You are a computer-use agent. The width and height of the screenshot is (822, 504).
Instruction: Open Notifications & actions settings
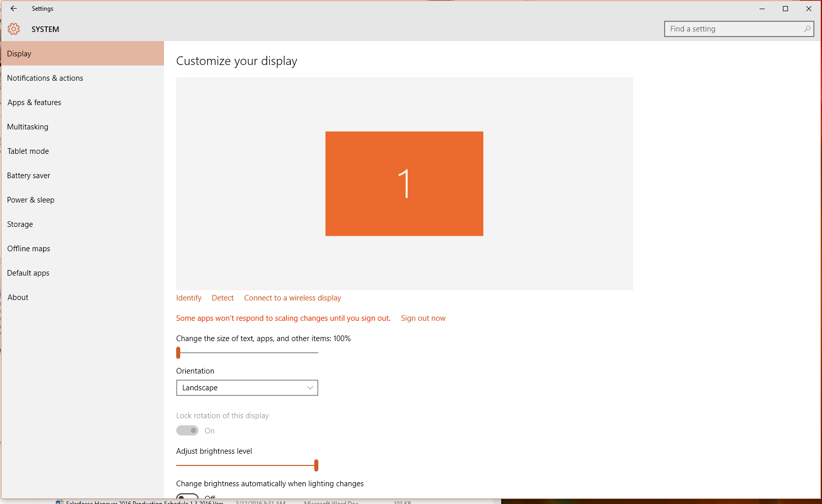click(x=45, y=78)
